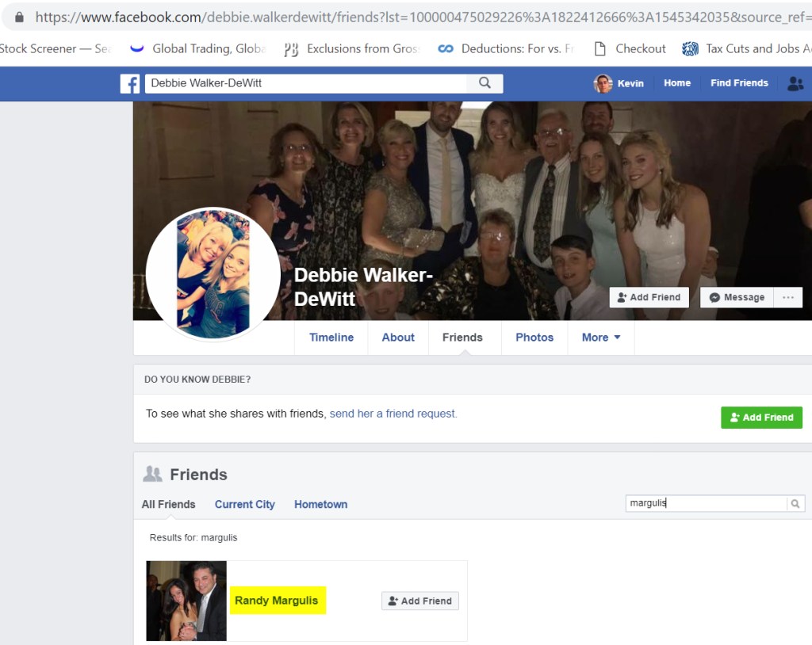
Task: Click the green Add Friend button
Action: click(761, 418)
